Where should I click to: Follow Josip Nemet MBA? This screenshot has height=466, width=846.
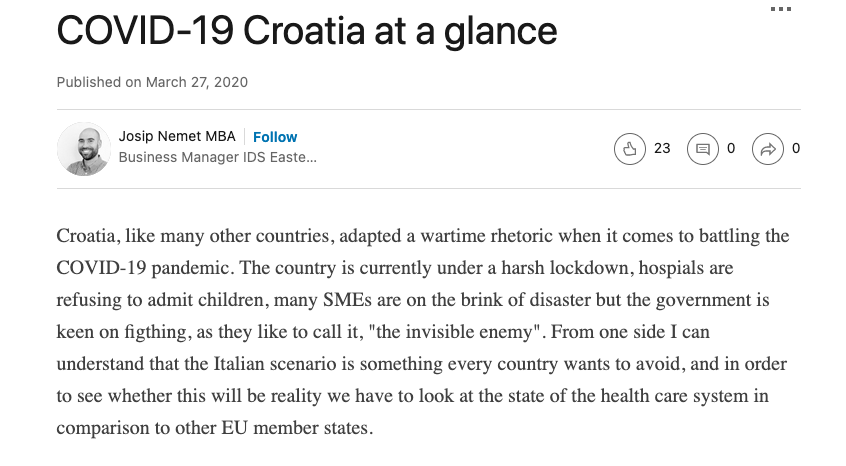(275, 137)
